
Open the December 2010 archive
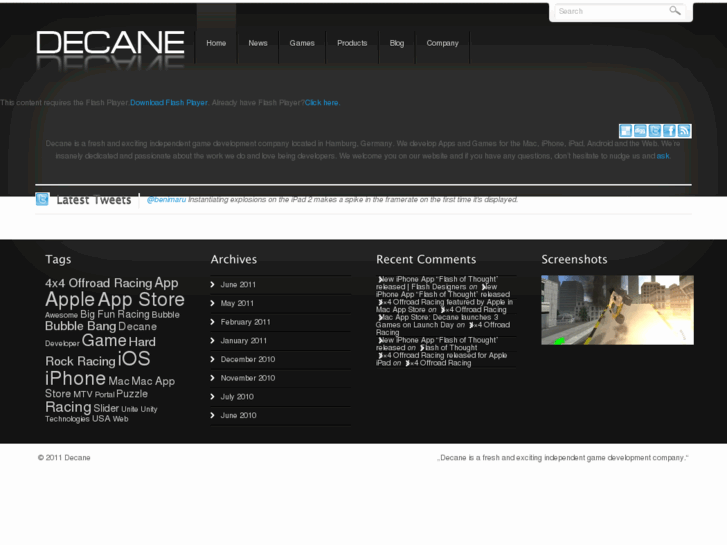click(x=248, y=359)
